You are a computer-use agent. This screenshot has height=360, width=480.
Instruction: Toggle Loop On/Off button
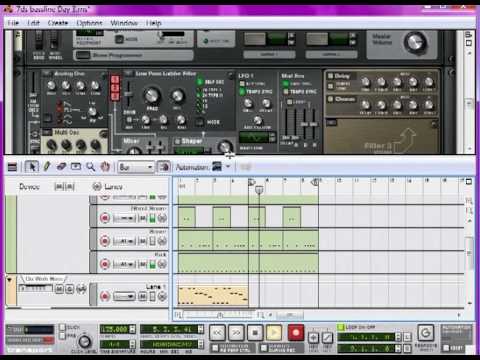(341, 327)
